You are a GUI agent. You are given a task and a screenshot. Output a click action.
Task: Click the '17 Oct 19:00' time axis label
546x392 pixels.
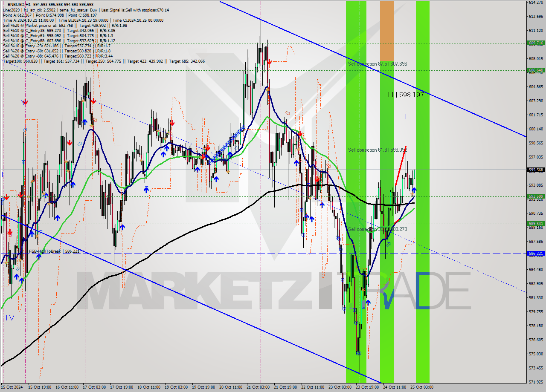121,387
